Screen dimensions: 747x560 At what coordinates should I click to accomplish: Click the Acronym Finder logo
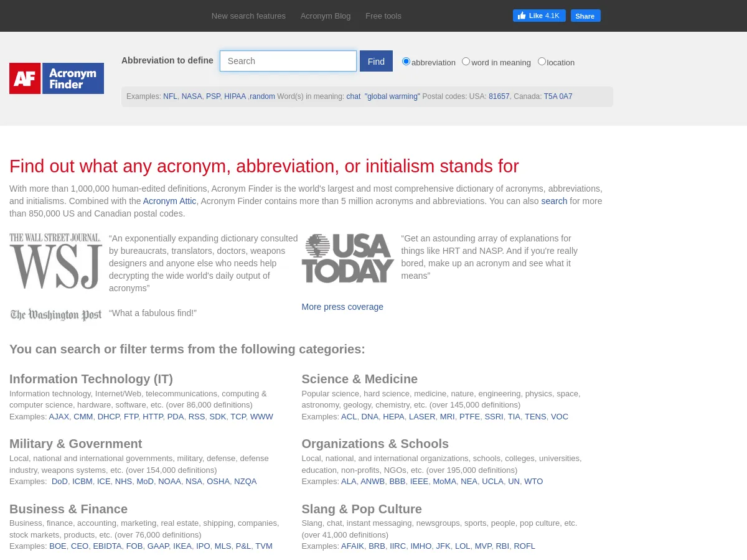point(56,78)
